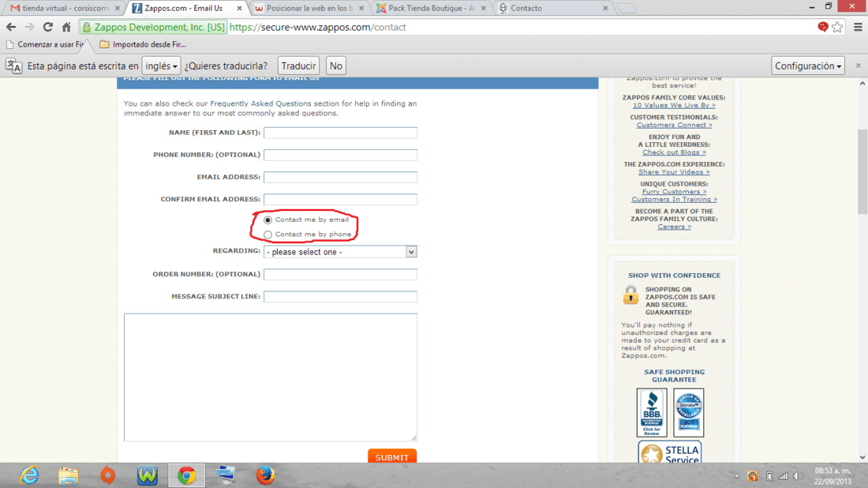Click the BBB accredited business badge
Viewport: 868px width, 488px height.
coord(652,412)
